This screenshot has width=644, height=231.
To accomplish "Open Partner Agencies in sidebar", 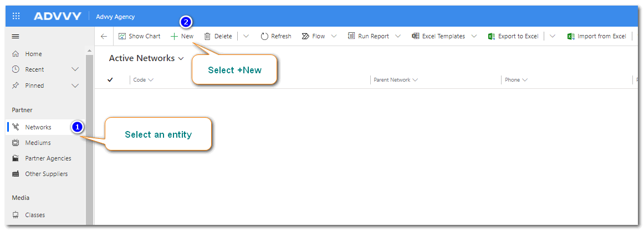I will click(48, 158).
